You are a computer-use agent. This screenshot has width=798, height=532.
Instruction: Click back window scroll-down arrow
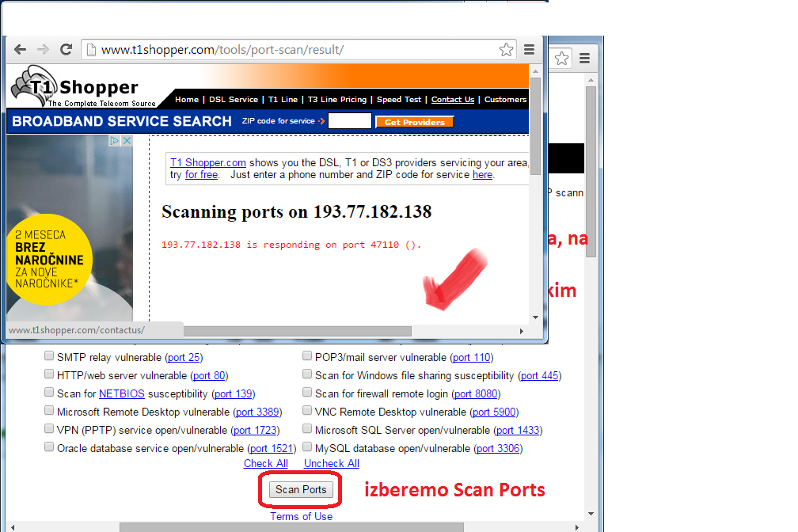click(591, 514)
